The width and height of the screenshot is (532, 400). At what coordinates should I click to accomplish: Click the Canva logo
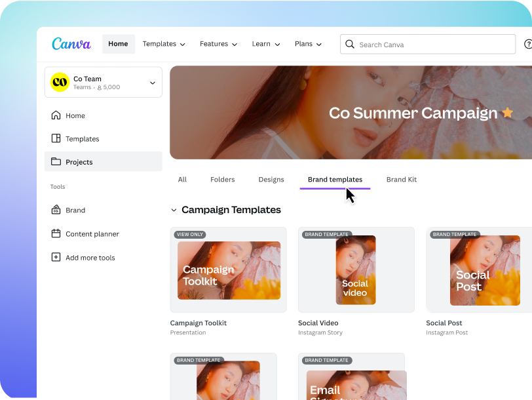coord(71,44)
